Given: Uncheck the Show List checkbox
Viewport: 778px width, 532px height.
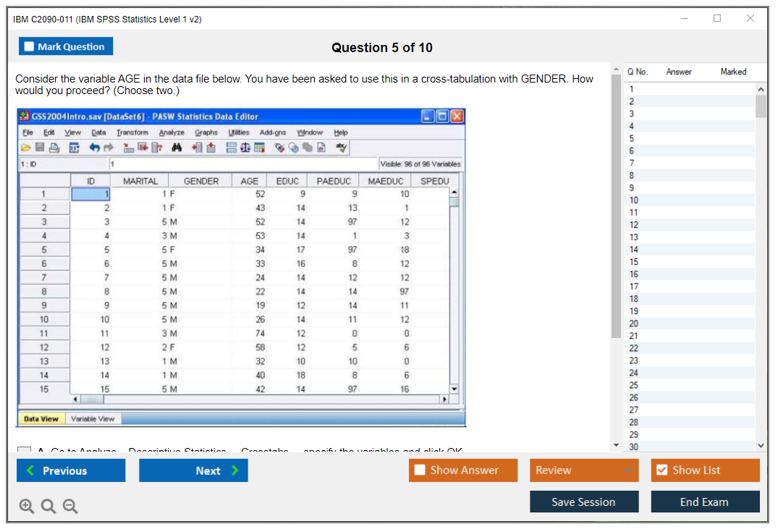Looking at the screenshot, I should 661,470.
